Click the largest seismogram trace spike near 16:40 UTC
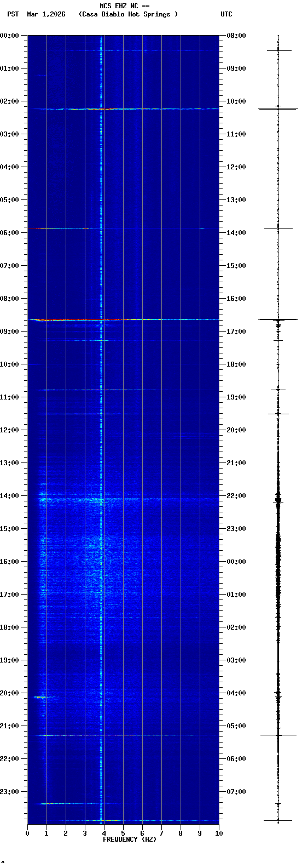 pyautogui.click(x=278, y=319)
